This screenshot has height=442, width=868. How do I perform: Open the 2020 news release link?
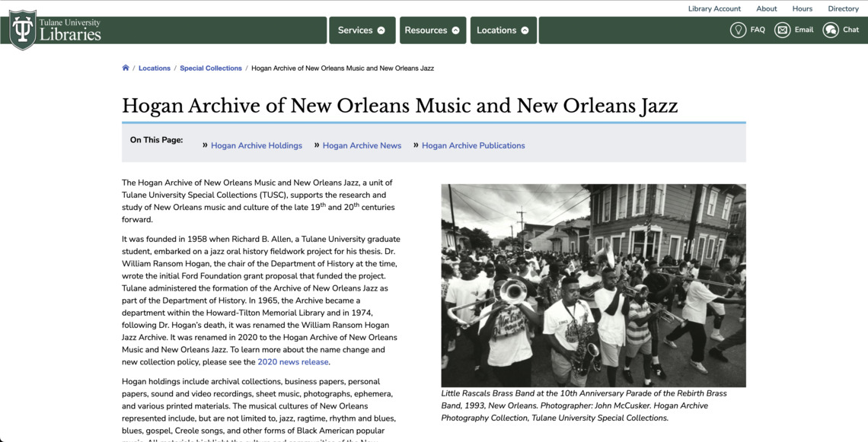293,362
